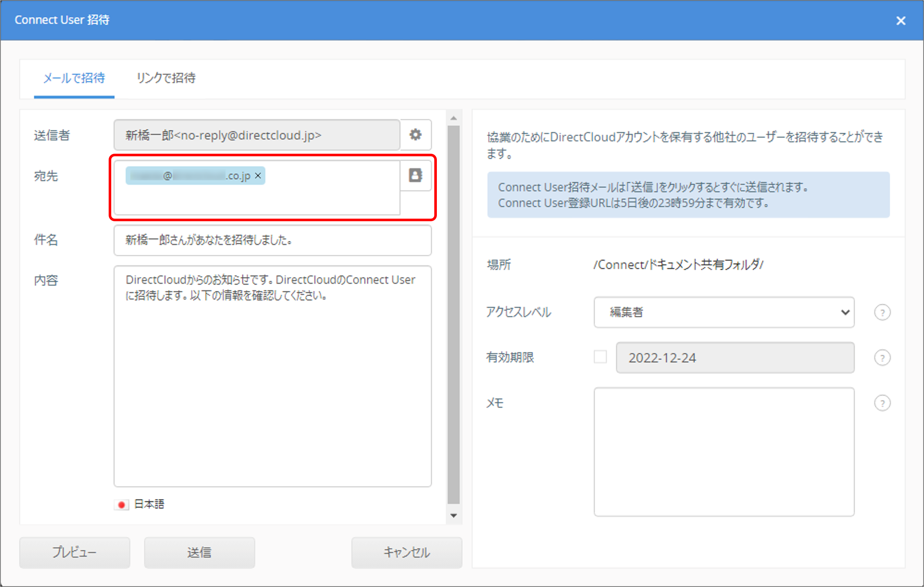Click the form's vertical scrollbar thumb
Image resolution: width=924 pixels, height=587 pixels.
pyautogui.click(x=454, y=314)
